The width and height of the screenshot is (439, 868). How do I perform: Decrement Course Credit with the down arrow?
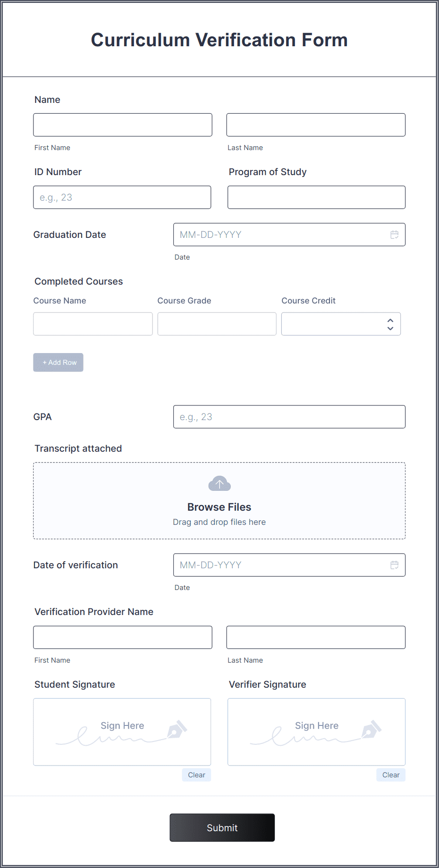click(390, 328)
